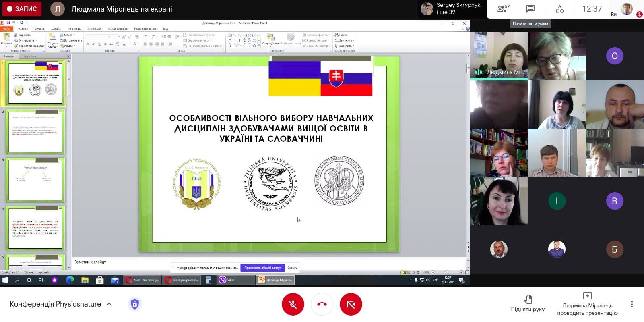
Task: Open File Explorer from taskbar
Action: click(85, 280)
